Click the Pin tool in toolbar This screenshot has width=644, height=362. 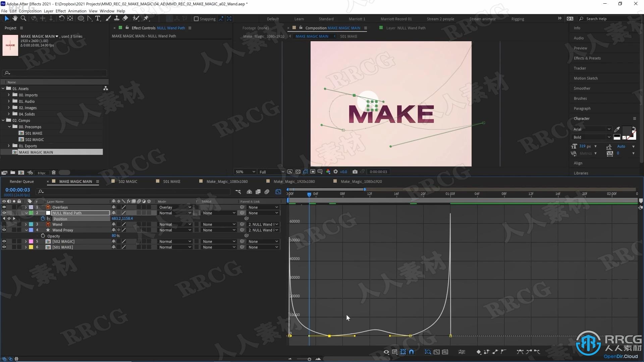click(x=146, y=18)
